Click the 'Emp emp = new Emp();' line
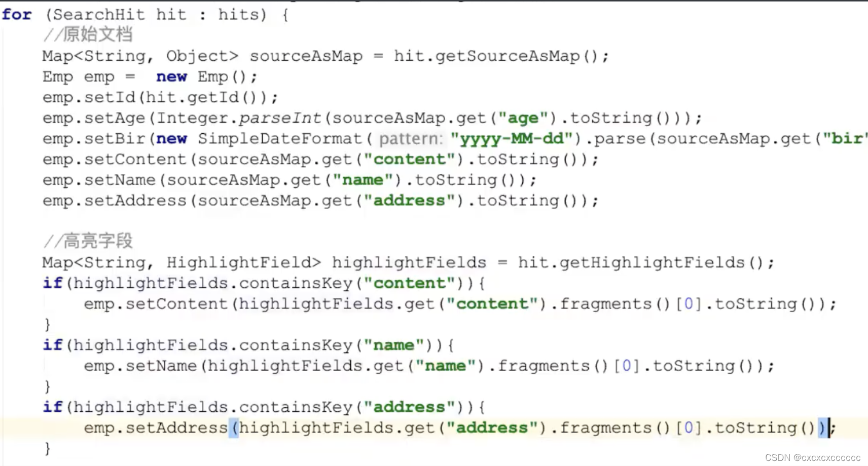This screenshot has height=466, width=868. click(x=150, y=76)
